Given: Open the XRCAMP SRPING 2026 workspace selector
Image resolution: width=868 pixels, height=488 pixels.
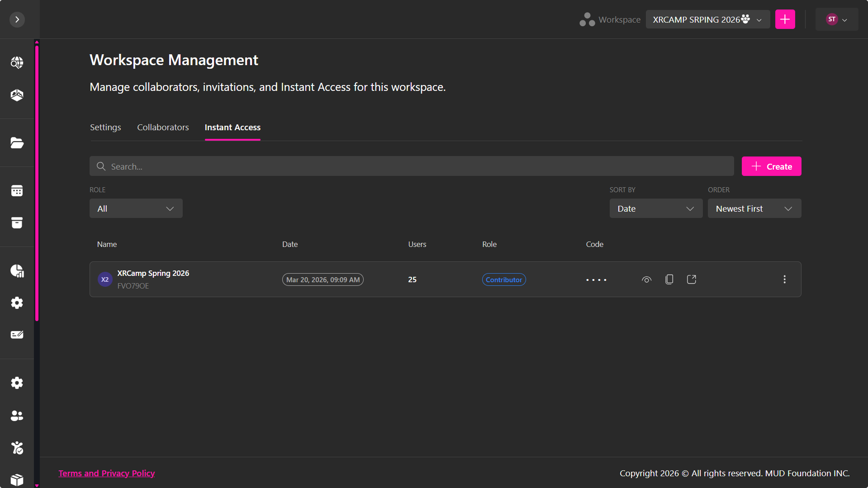Looking at the screenshot, I should click(707, 19).
